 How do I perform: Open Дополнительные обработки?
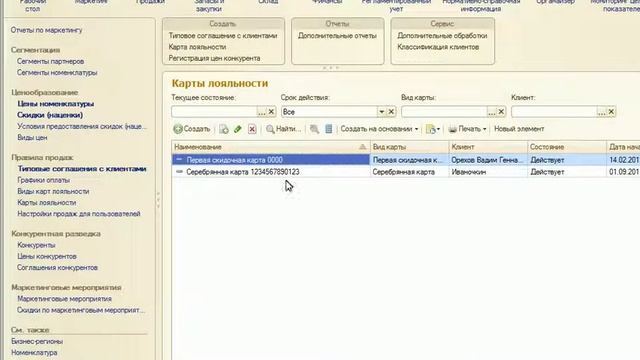(x=442, y=36)
